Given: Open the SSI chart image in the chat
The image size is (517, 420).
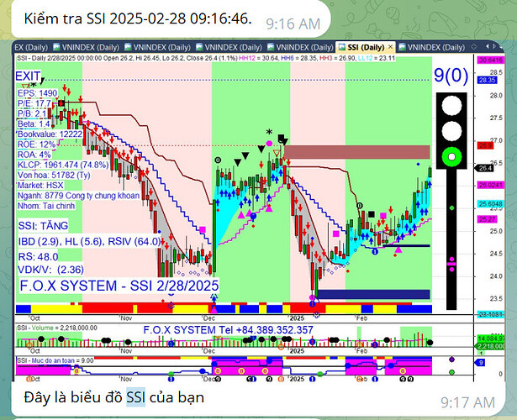Looking at the screenshot, I should pos(258,211).
